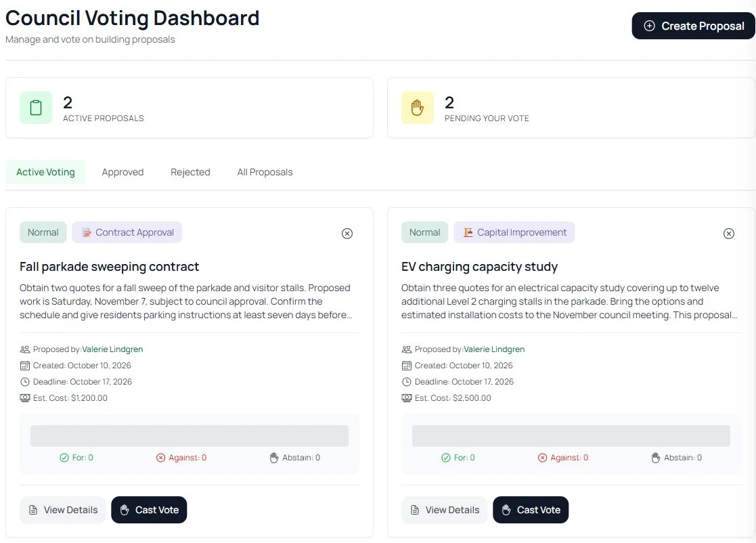Click the Normal badge on EV charging card
Screen dimensions: 756x543
pos(425,232)
